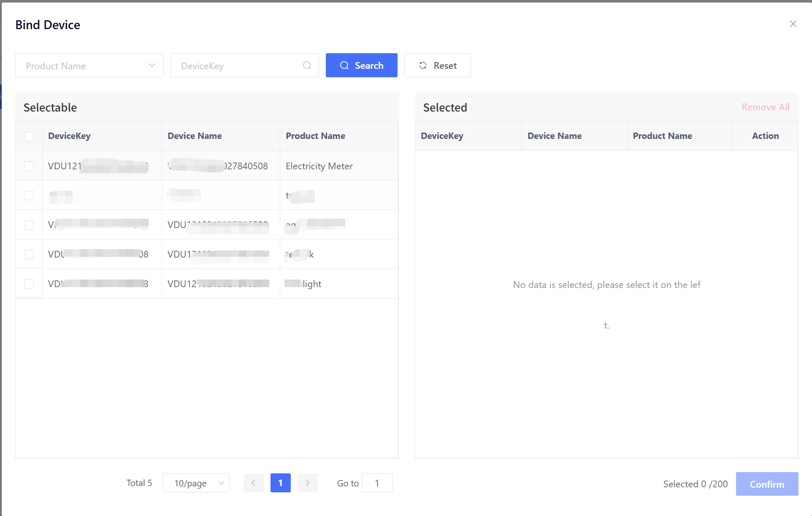Check the Electricity Meter device row

(x=29, y=166)
